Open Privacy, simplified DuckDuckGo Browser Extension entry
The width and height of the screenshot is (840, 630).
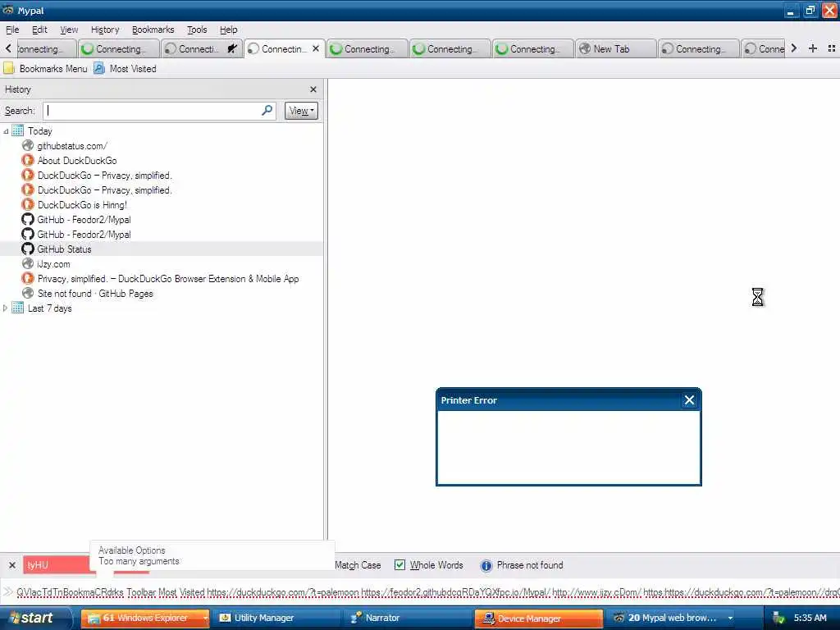point(167,279)
